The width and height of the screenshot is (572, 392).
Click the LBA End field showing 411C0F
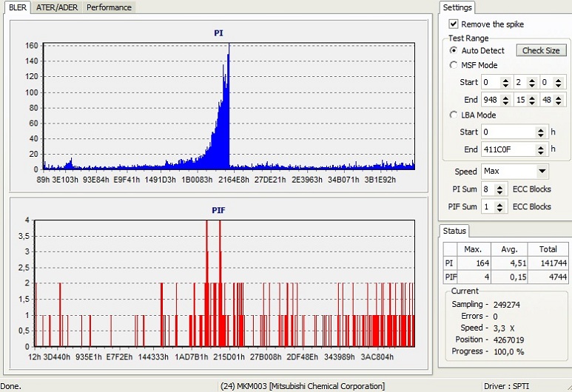(508, 149)
